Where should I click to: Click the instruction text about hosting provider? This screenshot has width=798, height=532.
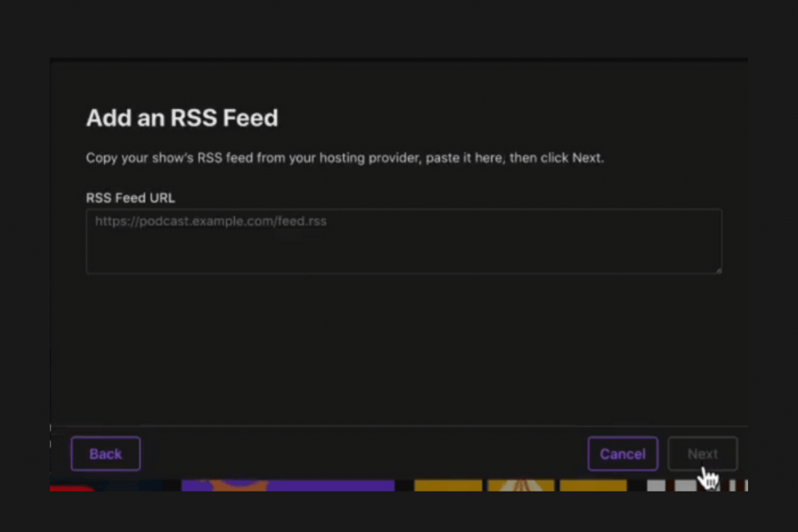tap(344, 158)
